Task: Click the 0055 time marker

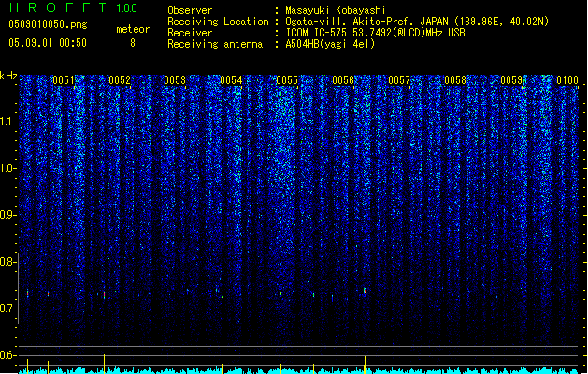Action: [x=287, y=80]
